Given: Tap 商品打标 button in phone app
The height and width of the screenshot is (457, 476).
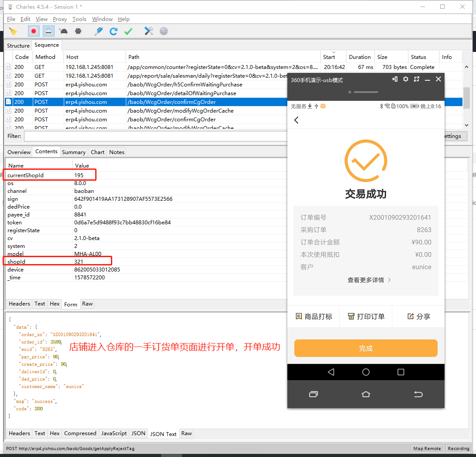Looking at the screenshot, I should click(314, 316).
